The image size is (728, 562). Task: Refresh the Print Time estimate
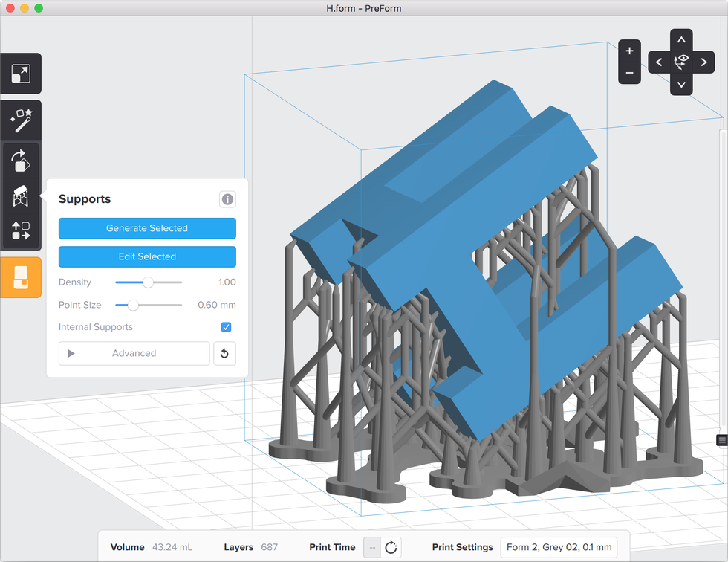(x=391, y=547)
